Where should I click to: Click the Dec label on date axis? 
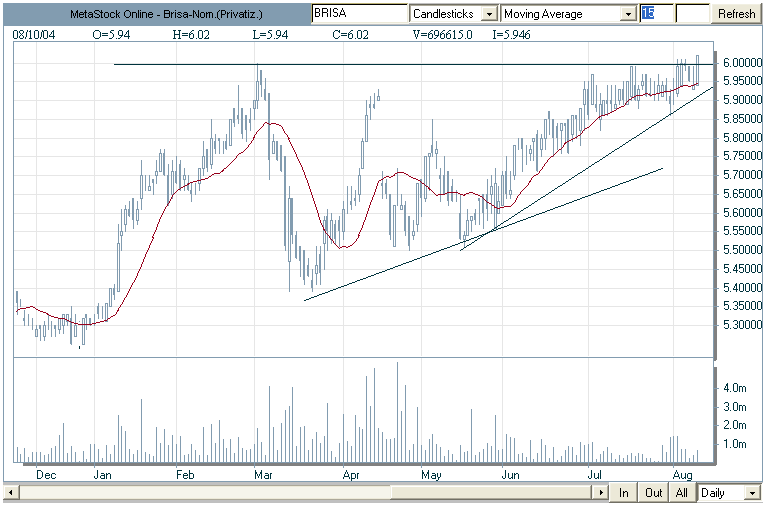pos(46,474)
